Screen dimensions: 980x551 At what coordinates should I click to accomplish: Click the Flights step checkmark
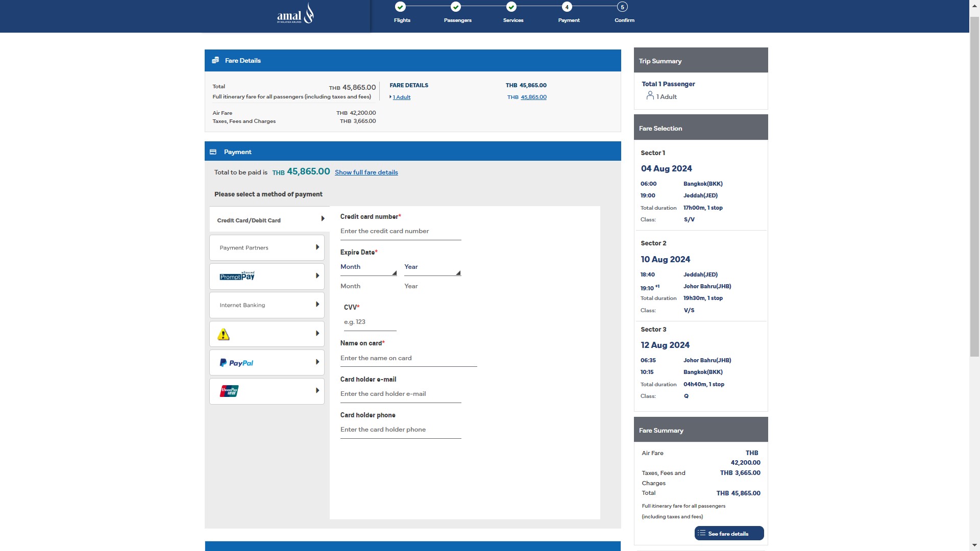(x=401, y=7)
